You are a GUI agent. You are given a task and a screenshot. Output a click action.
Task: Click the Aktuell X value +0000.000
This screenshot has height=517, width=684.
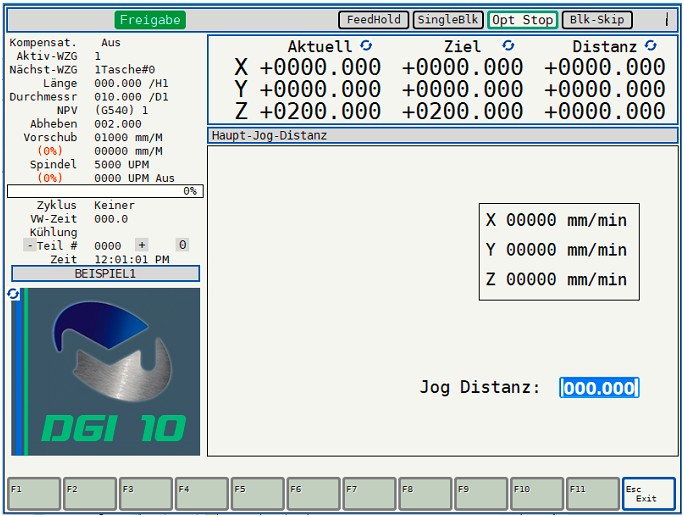(320, 68)
